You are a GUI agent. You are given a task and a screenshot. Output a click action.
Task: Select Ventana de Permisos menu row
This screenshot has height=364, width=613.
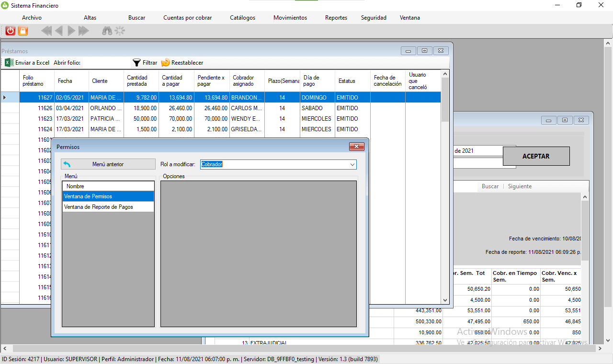pyautogui.click(x=108, y=196)
